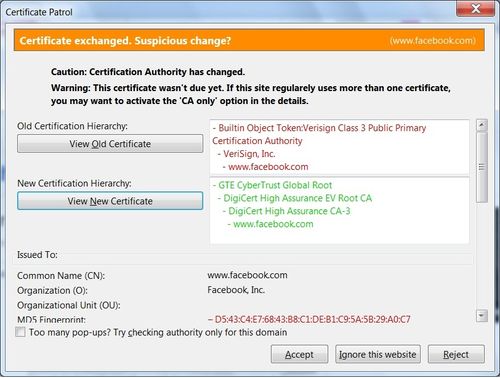Screen dimensions: 500x378
Task: Click the Organizational Unit (OU) label
Action: [x=69, y=305]
